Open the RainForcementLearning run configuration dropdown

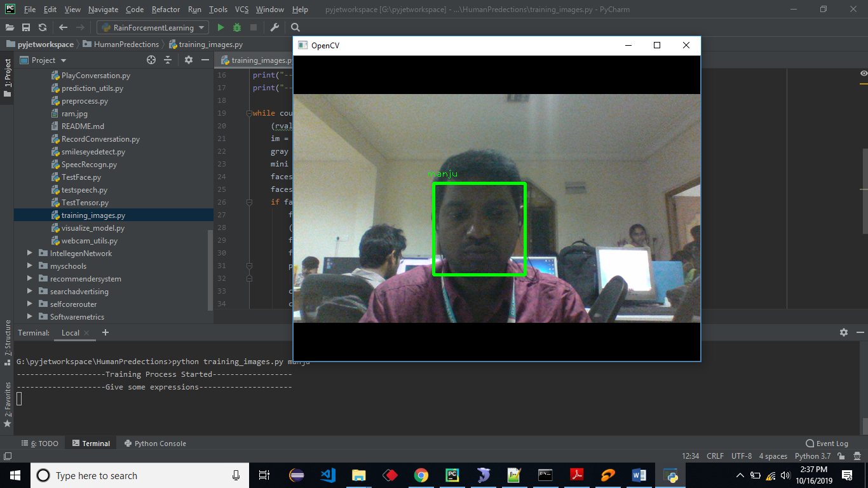(x=153, y=27)
